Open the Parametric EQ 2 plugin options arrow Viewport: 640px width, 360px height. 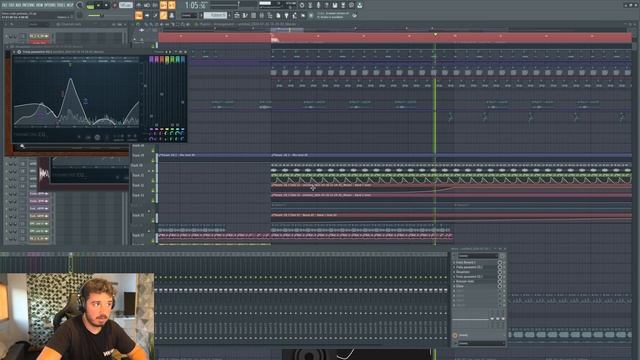click(14, 52)
